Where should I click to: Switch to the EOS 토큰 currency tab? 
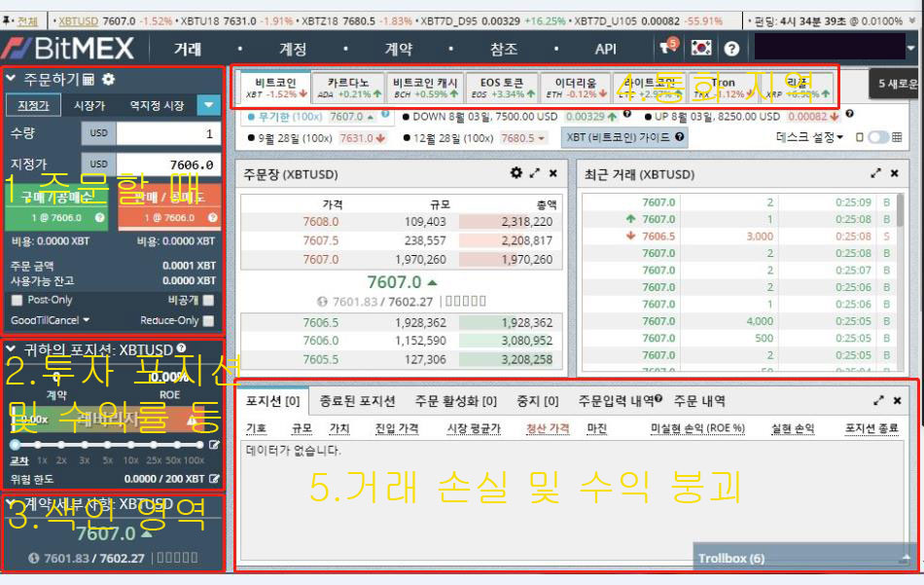(502, 88)
